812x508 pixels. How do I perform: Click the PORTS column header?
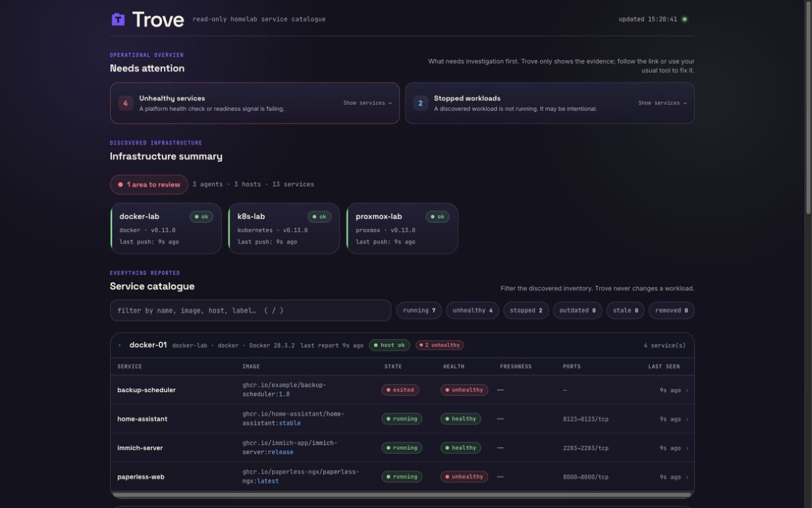click(x=571, y=367)
